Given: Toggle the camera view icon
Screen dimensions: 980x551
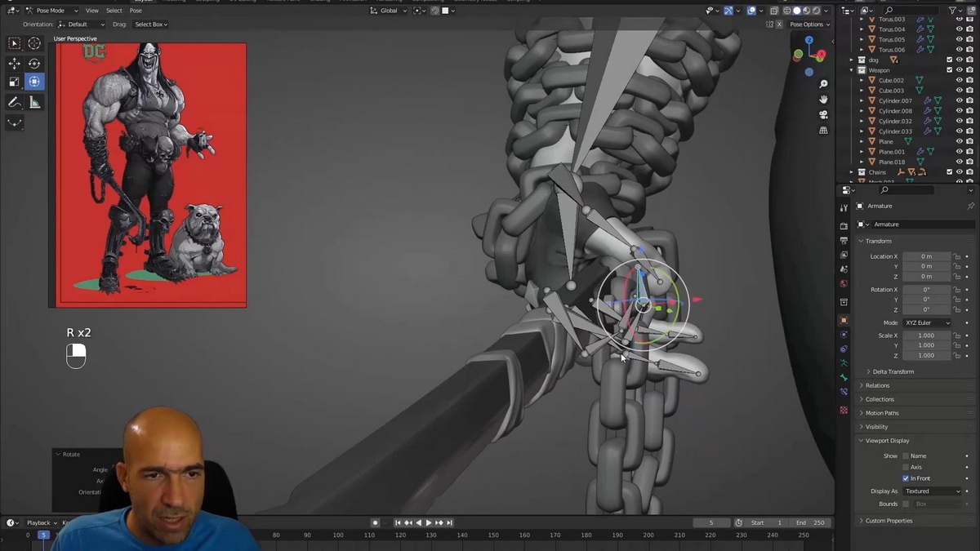Looking at the screenshot, I should click(x=823, y=114).
